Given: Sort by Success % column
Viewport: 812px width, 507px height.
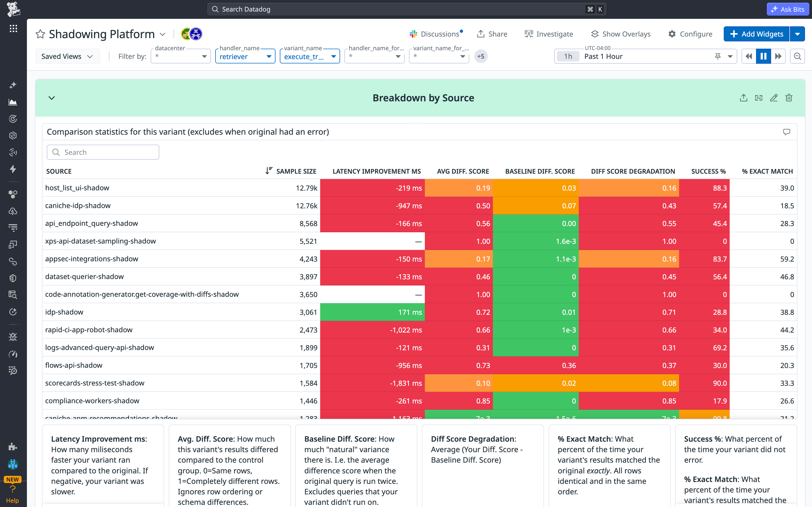Looking at the screenshot, I should click(708, 171).
